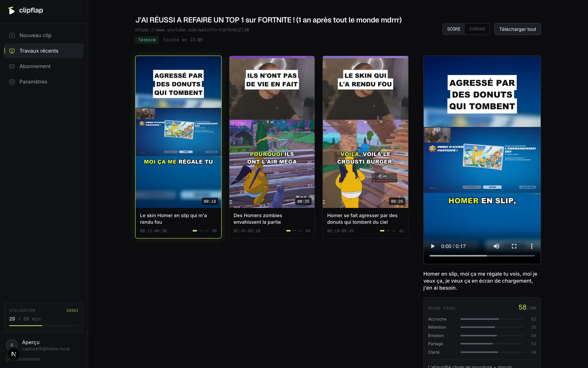This screenshot has height=368, width=588.
Task: Click the capture15@trame.local email
Action: click(x=46, y=349)
